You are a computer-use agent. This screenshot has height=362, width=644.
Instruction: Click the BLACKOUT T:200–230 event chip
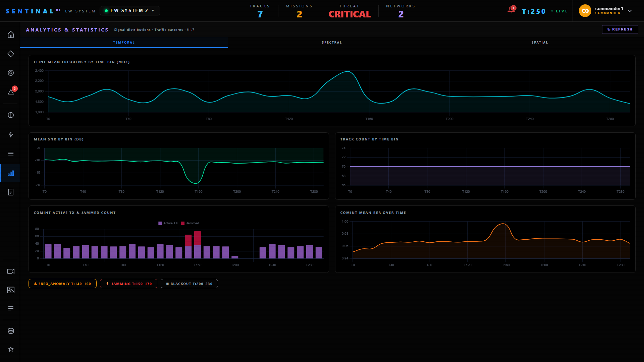pyautogui.click(x=189, y=284)
